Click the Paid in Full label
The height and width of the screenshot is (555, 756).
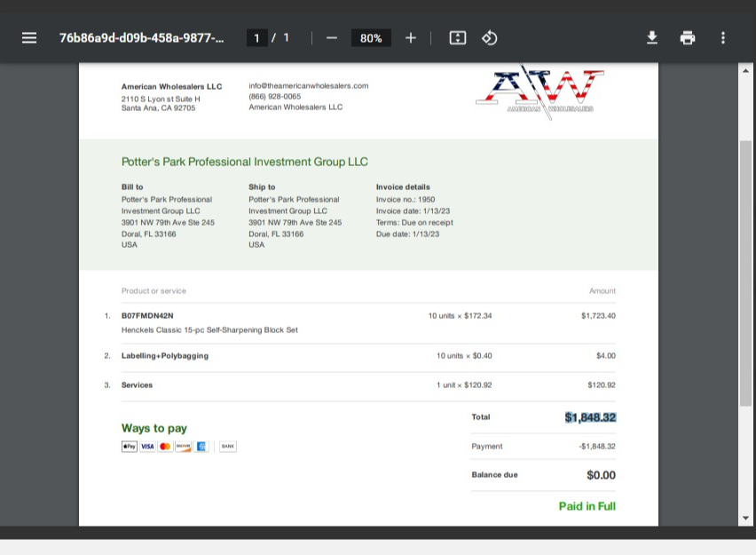click(x=587, y=506)
